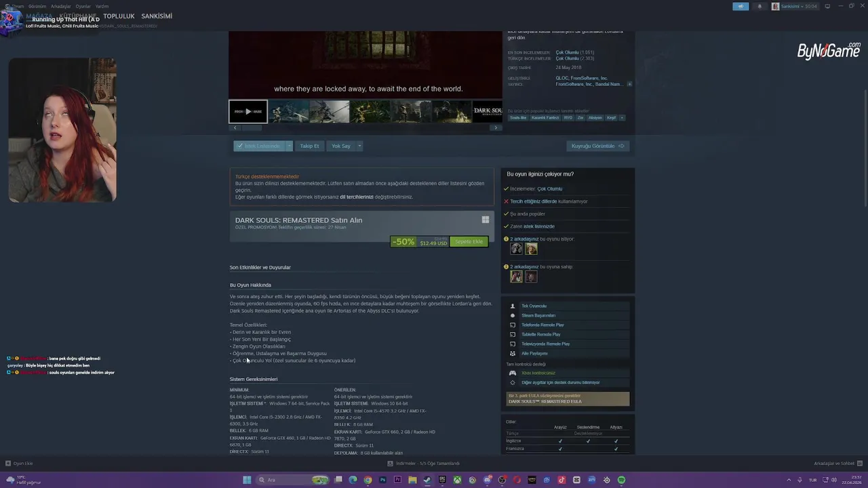Click the Xbox controller gamepad icon
The height and width of the screenshot is (488, 868).
[x=513, y=373]
